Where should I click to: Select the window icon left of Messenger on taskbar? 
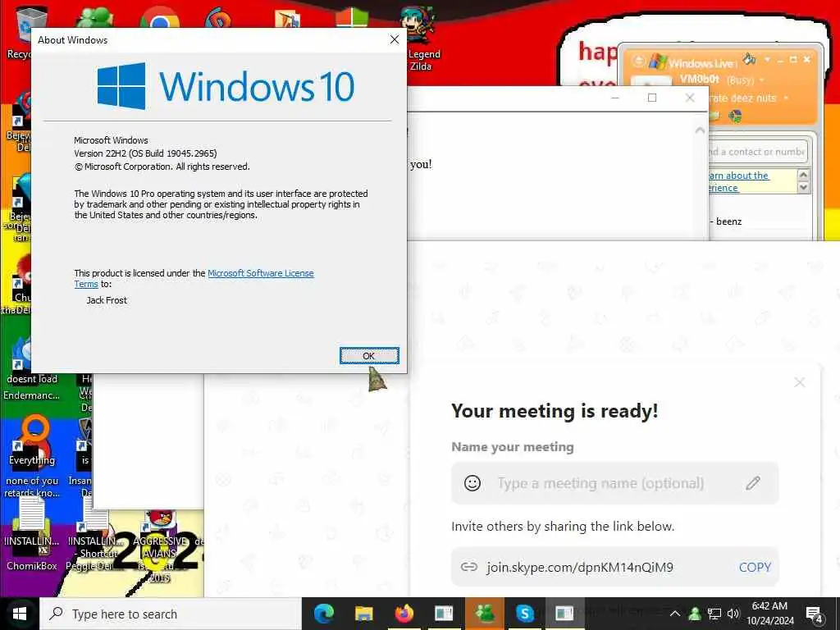coord(444,614)
